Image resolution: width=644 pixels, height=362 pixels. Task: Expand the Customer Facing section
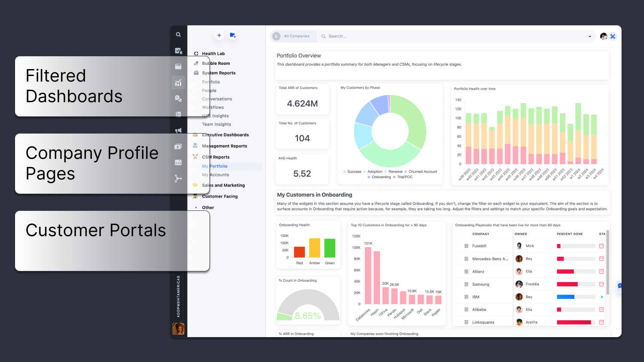[x=220, y=196]
